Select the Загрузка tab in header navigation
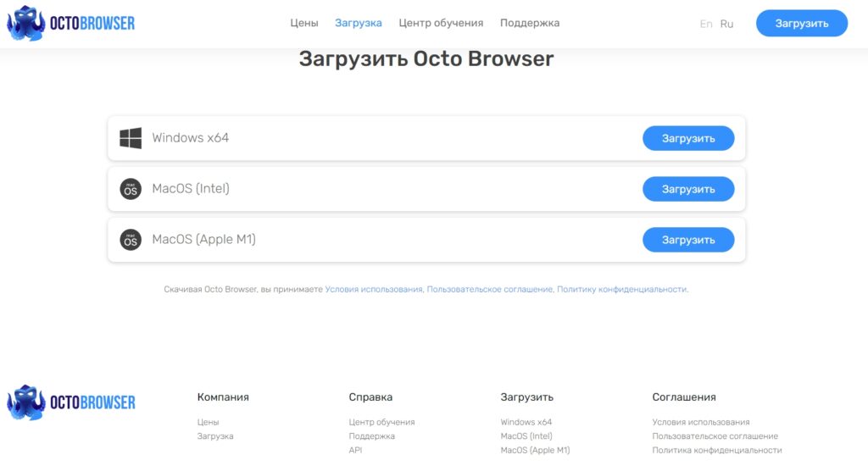 tap(359, 23)
